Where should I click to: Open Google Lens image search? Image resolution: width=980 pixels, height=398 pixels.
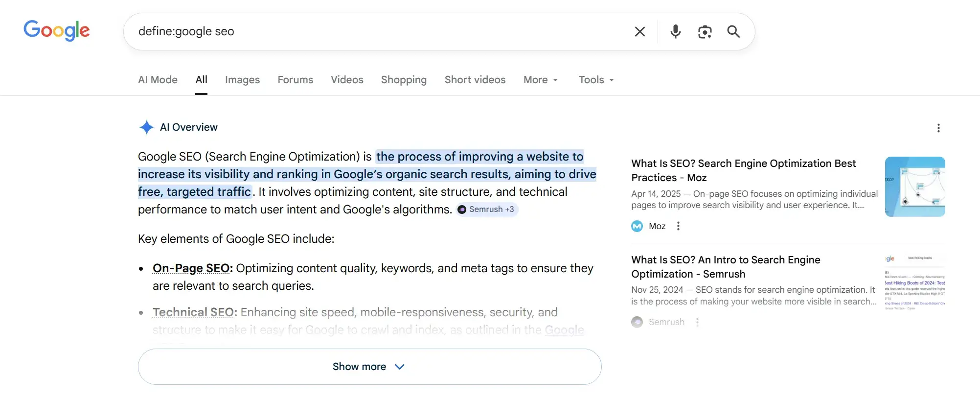(705, 31)
